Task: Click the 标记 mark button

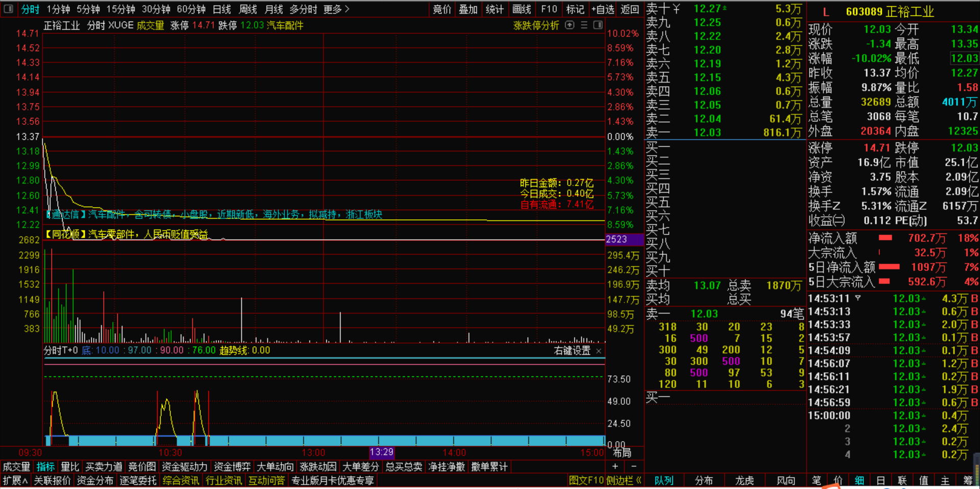Action: click(575, 9)
